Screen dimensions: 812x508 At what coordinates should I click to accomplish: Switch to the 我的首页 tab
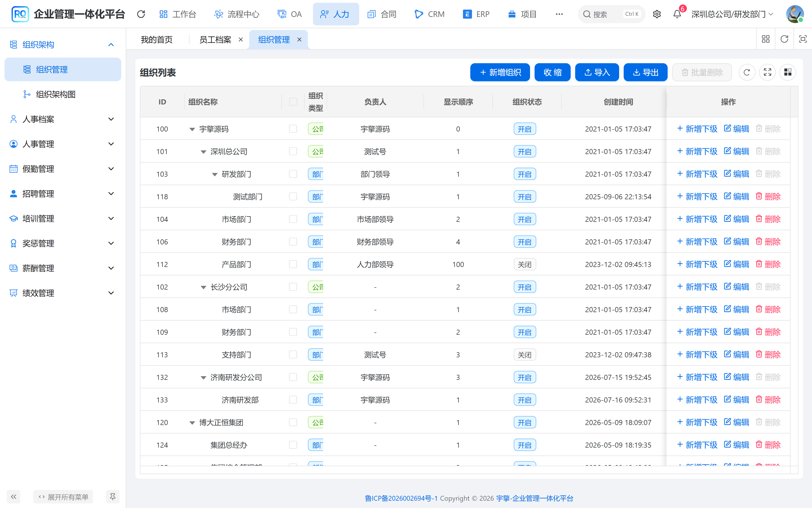point(157,40)
